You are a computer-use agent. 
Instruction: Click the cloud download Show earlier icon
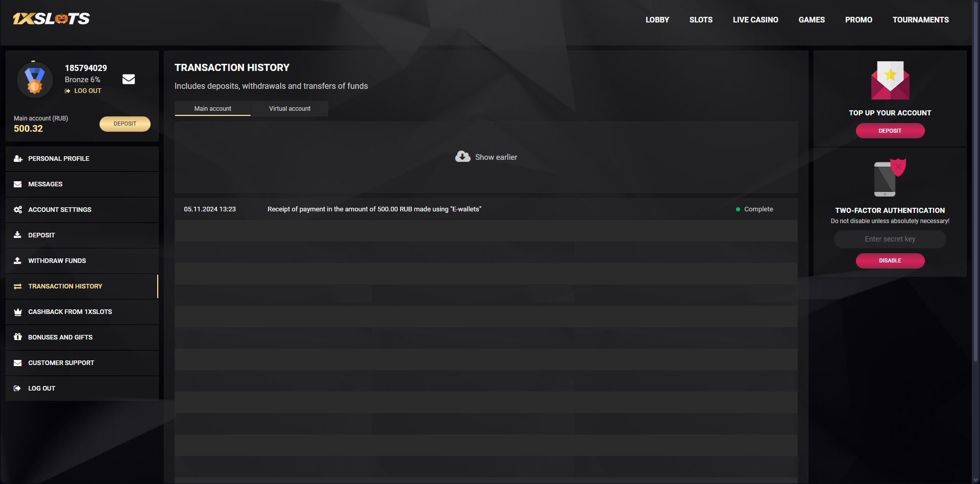click(462, 157)
